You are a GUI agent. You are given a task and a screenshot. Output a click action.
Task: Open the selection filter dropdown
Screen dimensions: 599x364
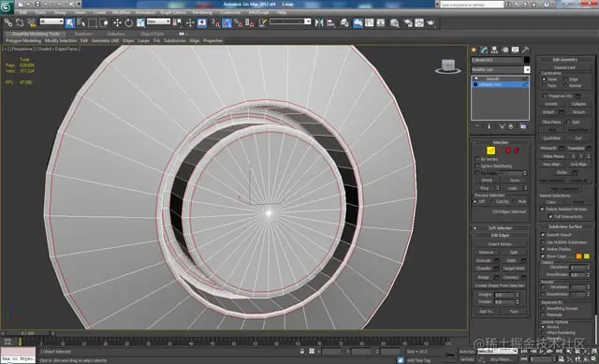tap(51, 22)
